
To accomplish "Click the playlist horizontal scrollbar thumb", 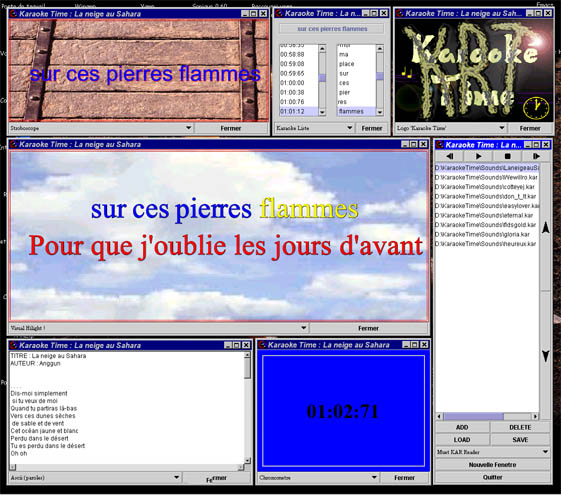I will (473, 416).
